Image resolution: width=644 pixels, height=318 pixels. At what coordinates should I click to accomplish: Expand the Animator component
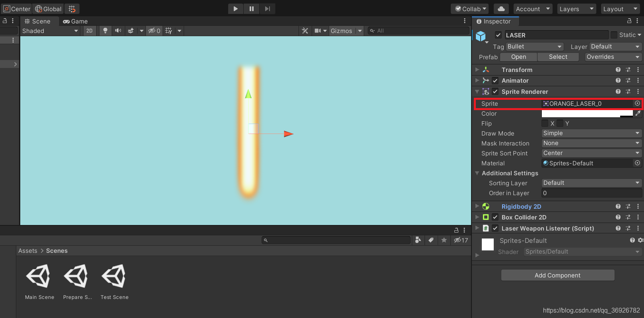point(477,80)
